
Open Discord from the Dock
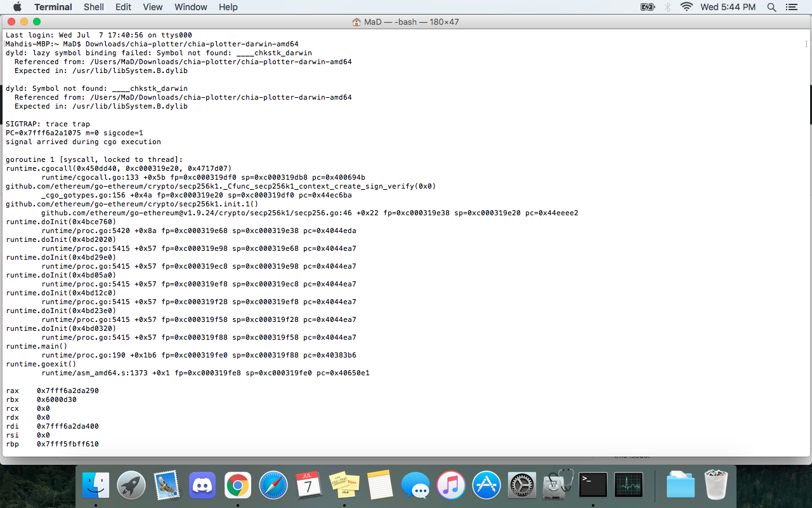(x=202, y=485)
